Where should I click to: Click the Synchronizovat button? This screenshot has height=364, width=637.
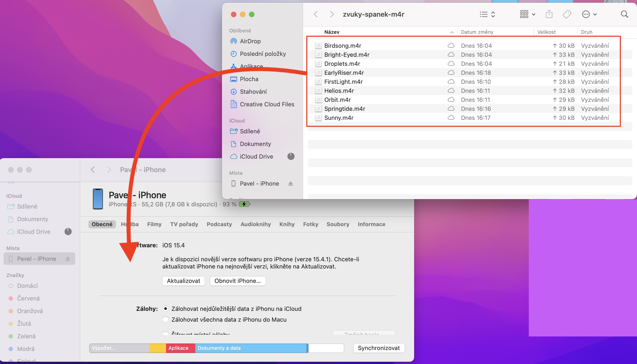[x=379, y=348]
